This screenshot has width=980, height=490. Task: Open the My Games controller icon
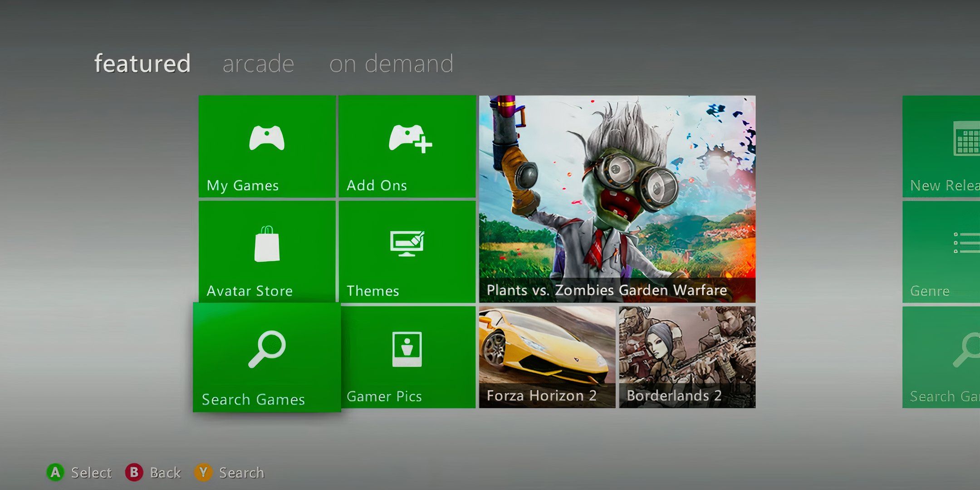267,138
